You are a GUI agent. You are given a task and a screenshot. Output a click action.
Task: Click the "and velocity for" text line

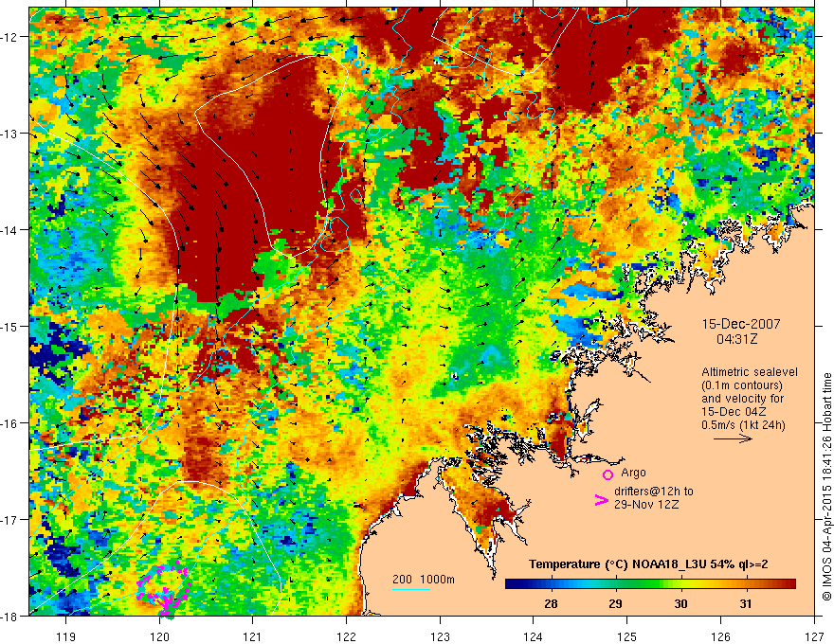(x=742, y=399)
